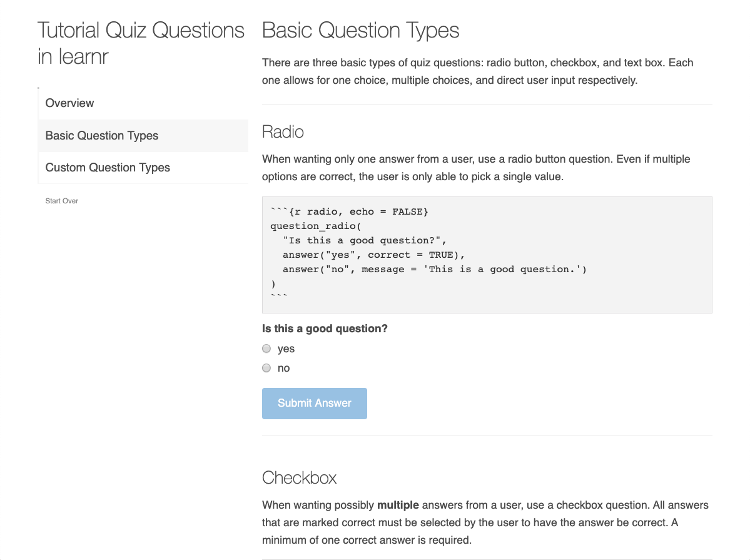
Task: Click the bold question "Is this a good question?"
Action: (x=325, y=328)
